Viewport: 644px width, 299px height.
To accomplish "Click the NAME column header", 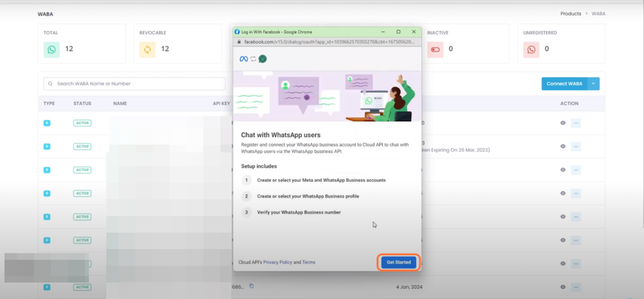I will point(120,103).
